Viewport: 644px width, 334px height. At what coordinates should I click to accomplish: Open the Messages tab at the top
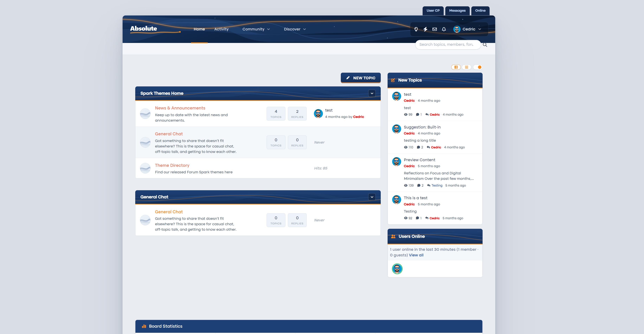click(x=457, y=11)
